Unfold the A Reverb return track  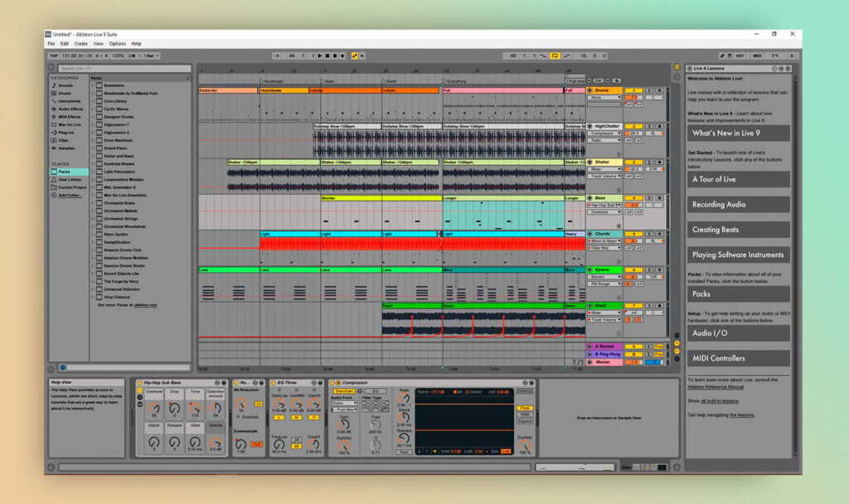tap(590, 346)
